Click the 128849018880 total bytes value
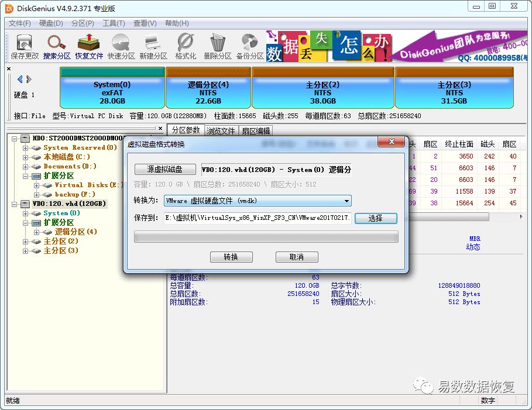 click(459, 285)
